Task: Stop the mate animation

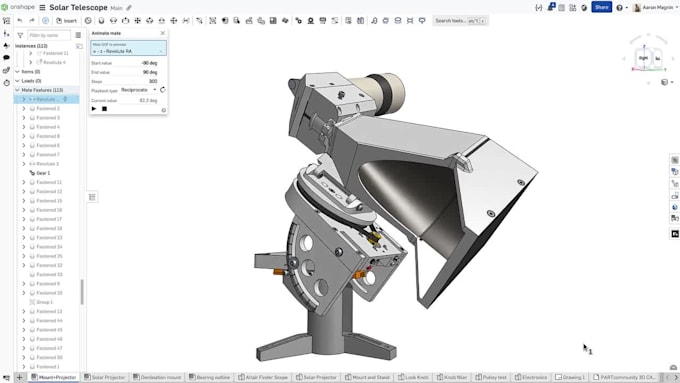Action: 105,109
